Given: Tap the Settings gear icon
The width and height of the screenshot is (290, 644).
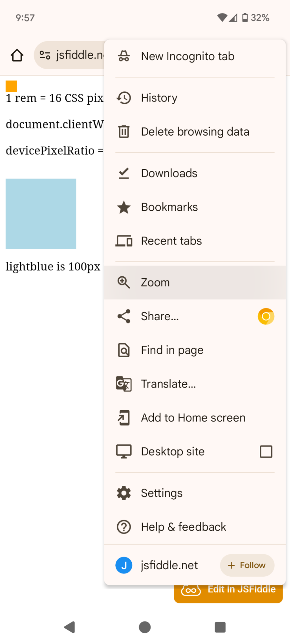Looking at the screenshot, I should (x=124, y=493).
